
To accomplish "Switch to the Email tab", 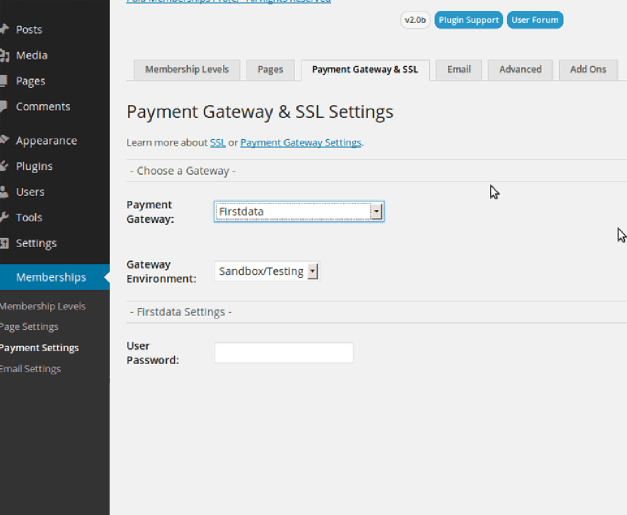I will (x=459, y=70).
